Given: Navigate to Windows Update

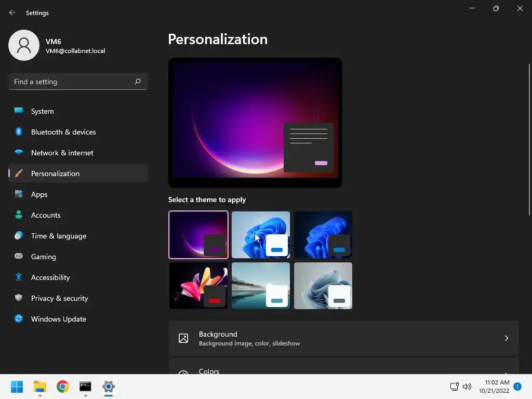Looking at the screenshot, I should coord(78,318).
